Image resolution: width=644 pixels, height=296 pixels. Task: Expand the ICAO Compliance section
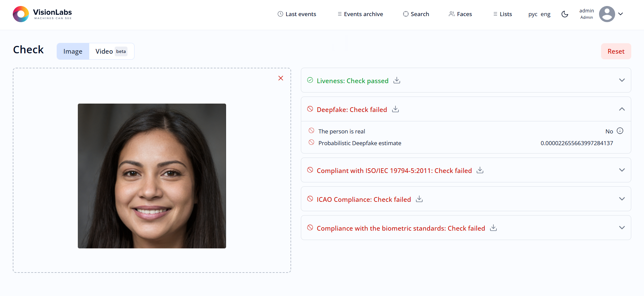pyautogui.click(x=622, y=199)
